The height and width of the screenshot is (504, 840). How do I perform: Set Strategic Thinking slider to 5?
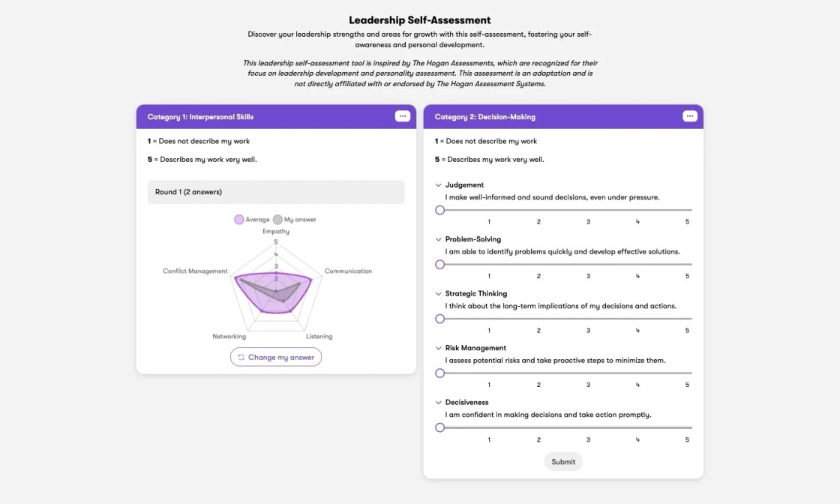point(687,319)
